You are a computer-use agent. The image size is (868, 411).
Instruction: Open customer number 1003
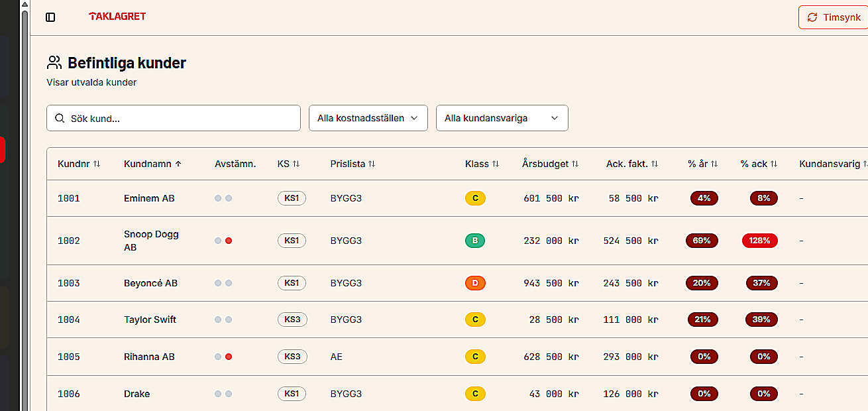[69, 283]
